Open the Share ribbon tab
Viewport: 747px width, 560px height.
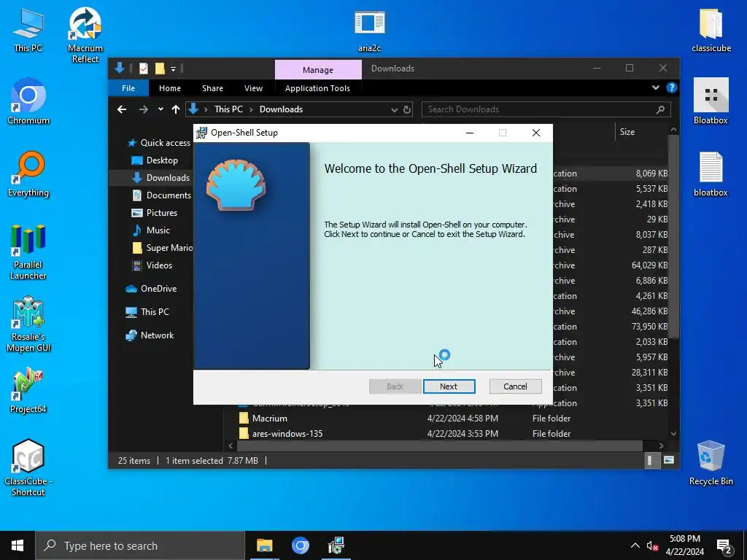point(212,88)
